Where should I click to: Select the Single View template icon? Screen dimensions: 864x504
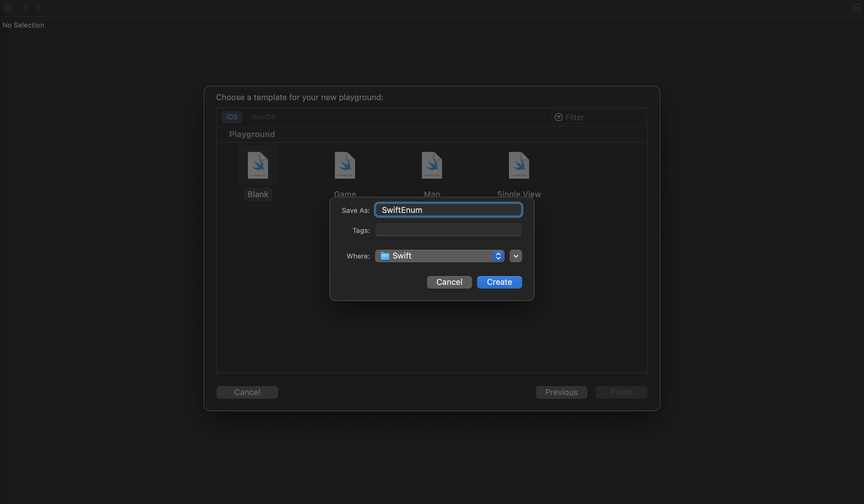tap(518, 165)
